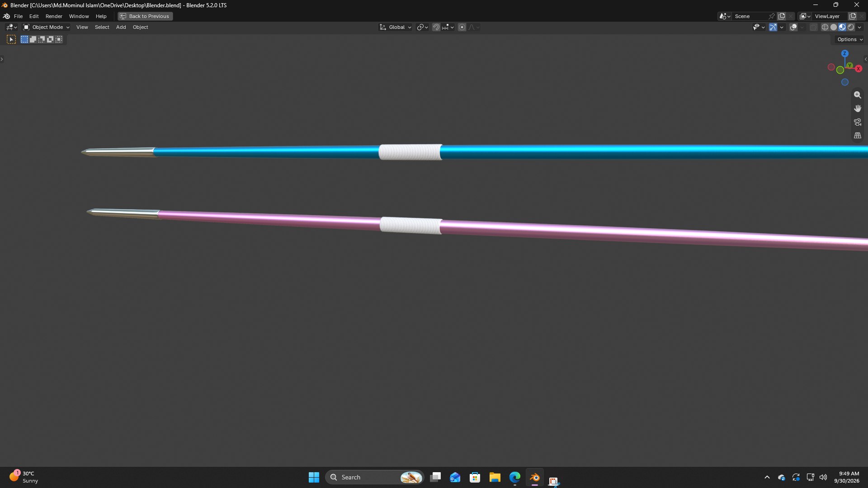The height and width of the screenshot is (488, 868).
Task: Open the viewport Object menu
Action: (x=140, y=28)
